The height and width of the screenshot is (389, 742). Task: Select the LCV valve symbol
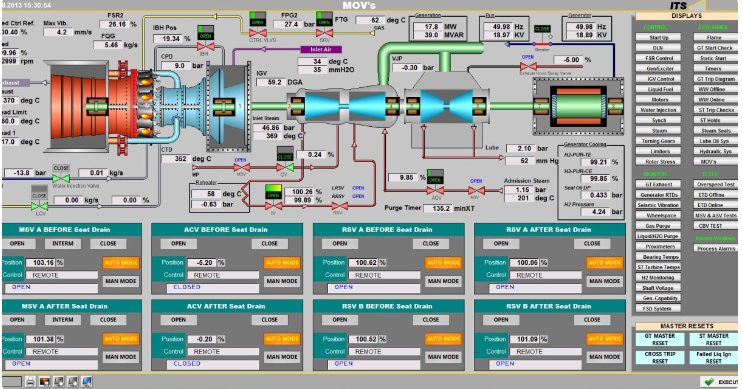tap(39, 207)
